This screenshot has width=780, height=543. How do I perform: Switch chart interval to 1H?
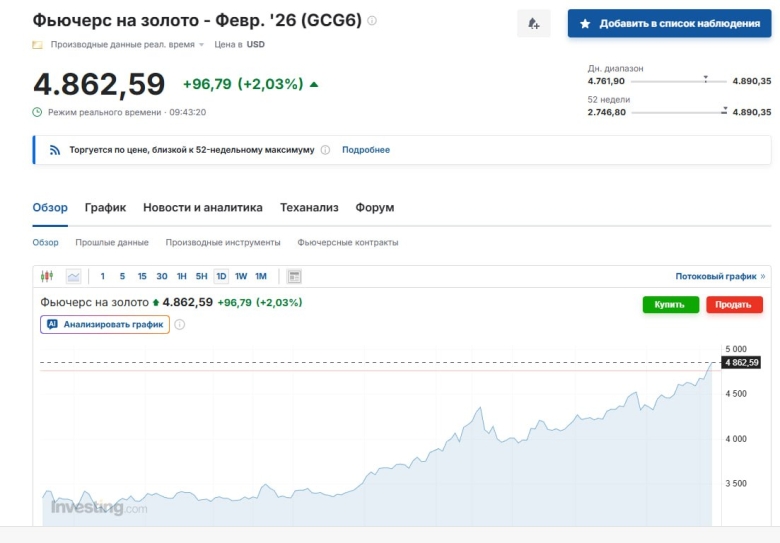[181, 276]
